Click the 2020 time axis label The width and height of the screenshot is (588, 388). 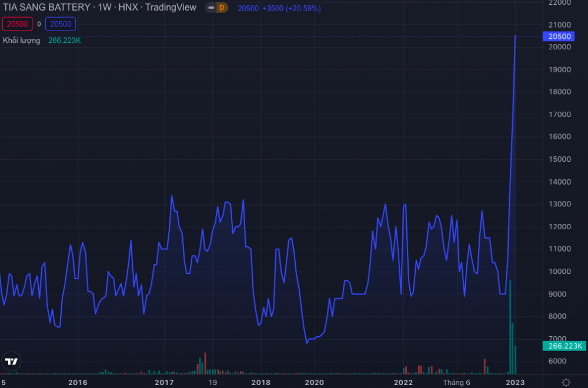[314, 382]
